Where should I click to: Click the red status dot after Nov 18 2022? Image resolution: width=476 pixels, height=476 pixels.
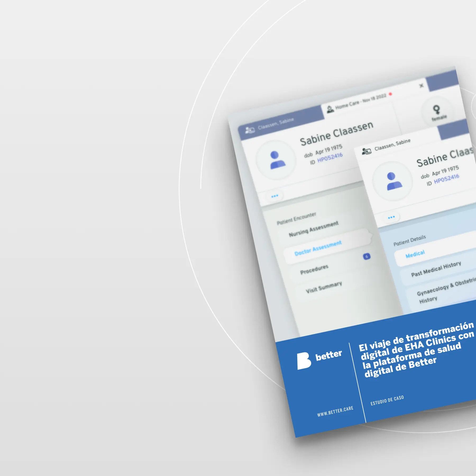pos(391,94)
